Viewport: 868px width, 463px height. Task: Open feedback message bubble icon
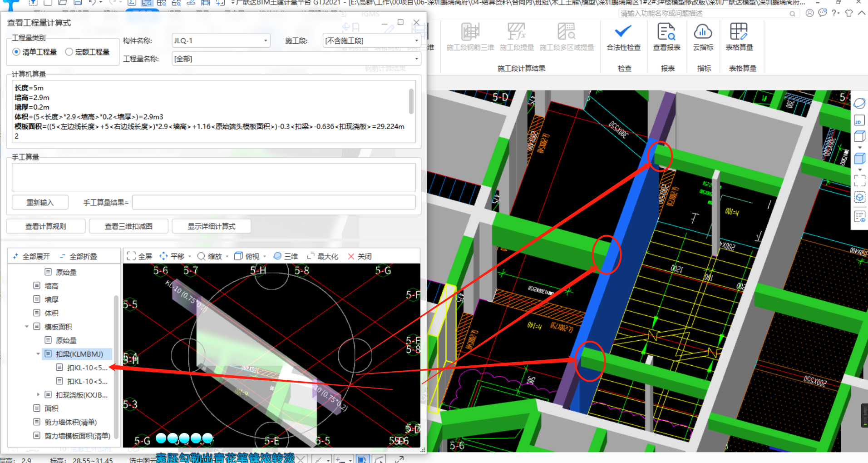click(823, 13)
